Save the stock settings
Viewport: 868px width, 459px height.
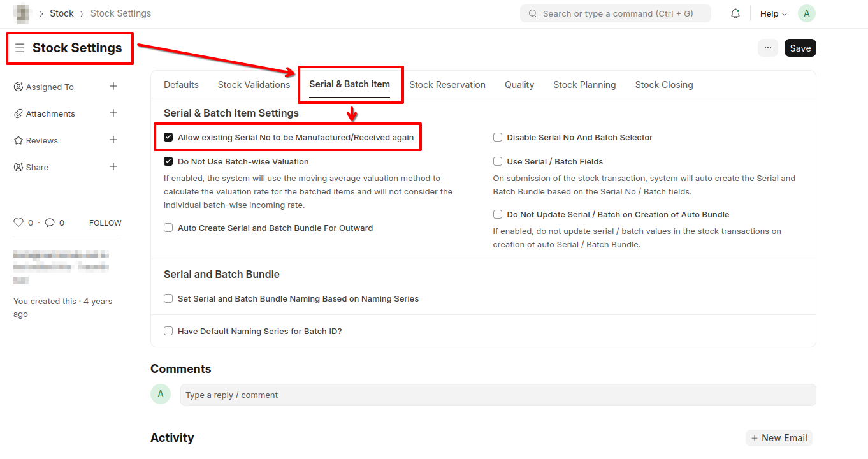click(800, 48)
